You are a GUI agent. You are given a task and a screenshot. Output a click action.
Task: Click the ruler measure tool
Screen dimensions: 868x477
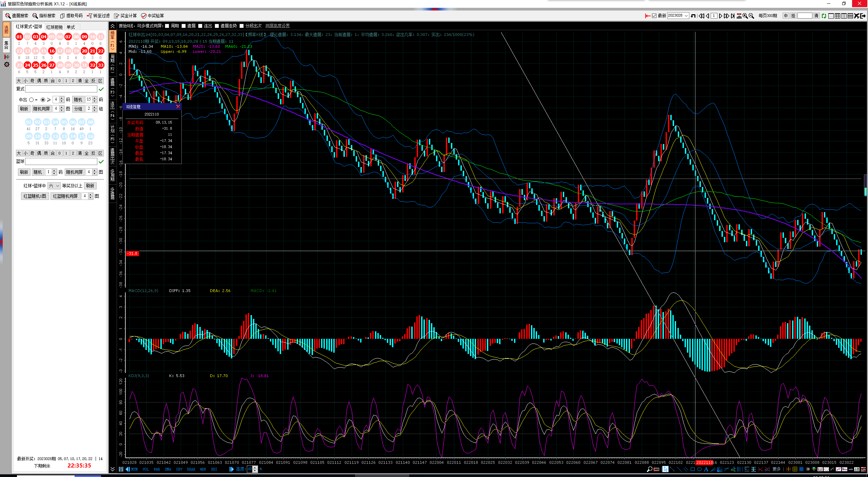point(657,469)
